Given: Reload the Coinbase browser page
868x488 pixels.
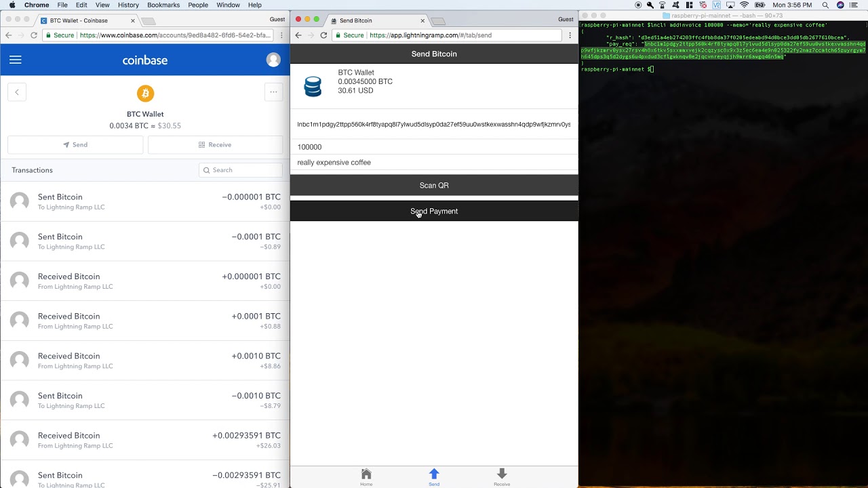Looking at the screenshot, I should click(x=34, y=35).
